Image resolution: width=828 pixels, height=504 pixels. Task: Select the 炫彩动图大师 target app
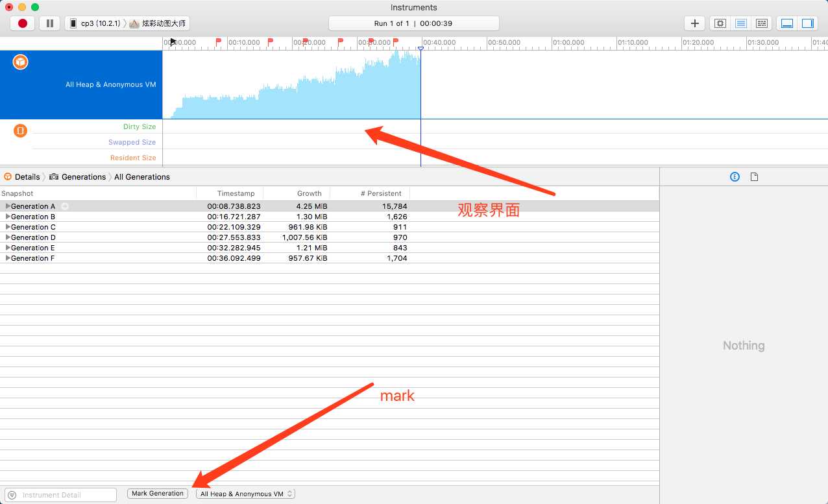pyautogui.click(x=158, y=23)
